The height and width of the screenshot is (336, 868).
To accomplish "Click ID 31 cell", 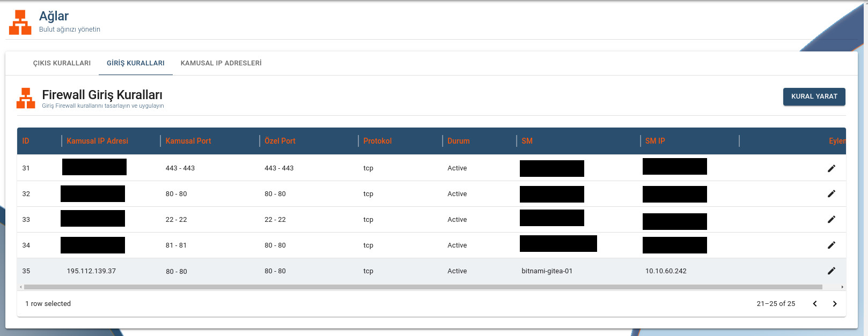I will tap(26, 168).
